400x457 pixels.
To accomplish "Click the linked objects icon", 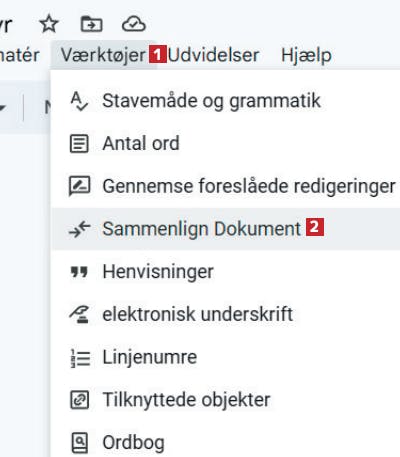I will 79,400.
